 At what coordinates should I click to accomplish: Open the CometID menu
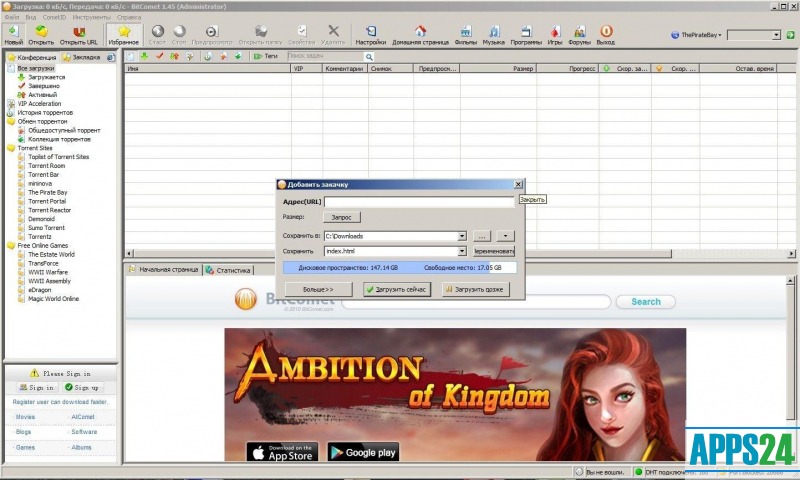[54, 17]
